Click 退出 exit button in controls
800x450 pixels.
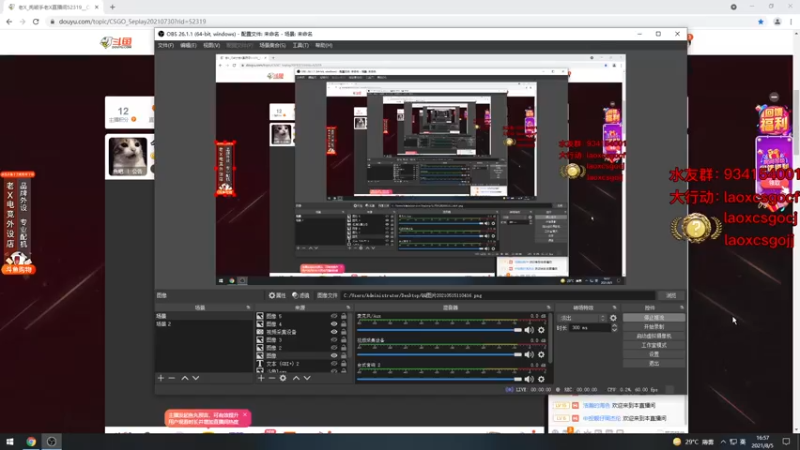pos(654,363)
